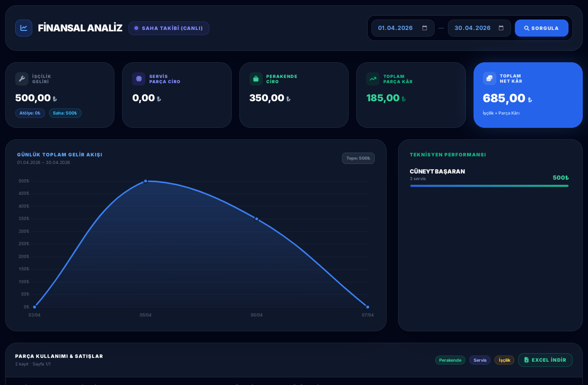588x385 pixels.
Task: Toggle the İşçilik filter chip
Action: pyautogui.click(x=504, y=360)
